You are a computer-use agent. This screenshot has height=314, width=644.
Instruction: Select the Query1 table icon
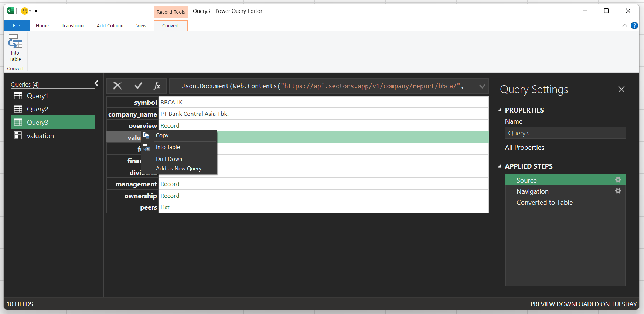18,96
